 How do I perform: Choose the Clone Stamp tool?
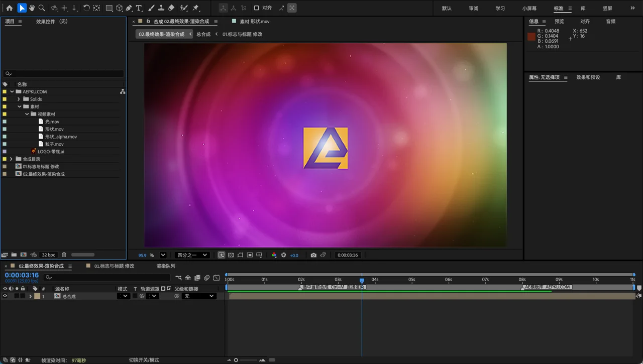click(161, 8)
